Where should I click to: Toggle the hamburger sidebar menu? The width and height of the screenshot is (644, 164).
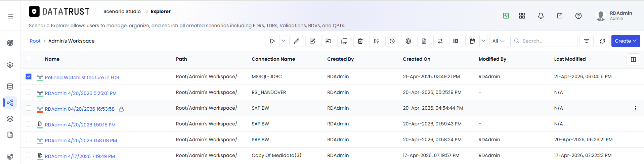point(10,16)
